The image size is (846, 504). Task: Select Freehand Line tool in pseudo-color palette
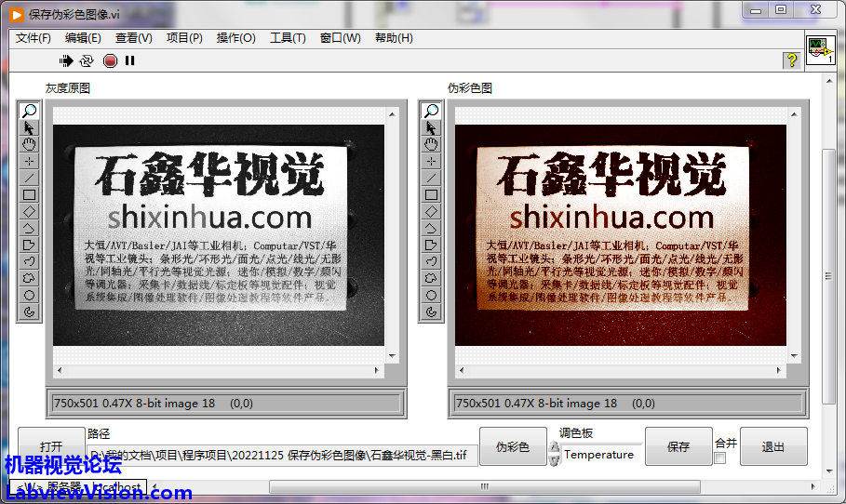[431, 261]
